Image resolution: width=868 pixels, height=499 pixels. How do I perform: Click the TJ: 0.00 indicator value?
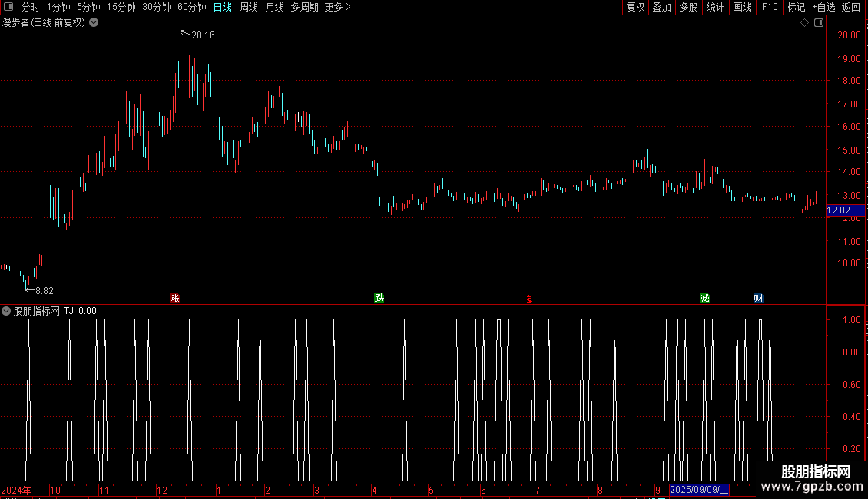(80, 311)
